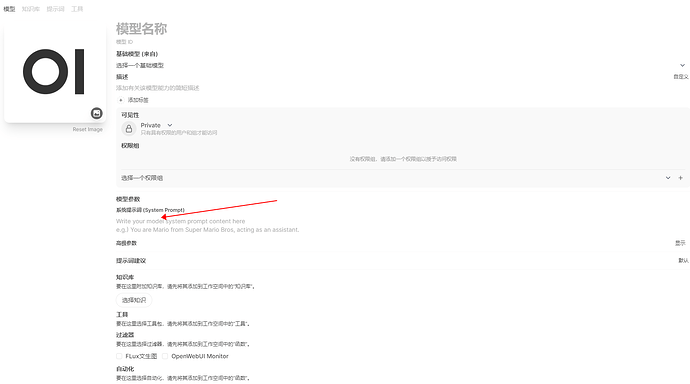690x384 pixels.
Task: Click the plus icon beside 添加标签
Action: pyautogui.click(x=121, y=100)
